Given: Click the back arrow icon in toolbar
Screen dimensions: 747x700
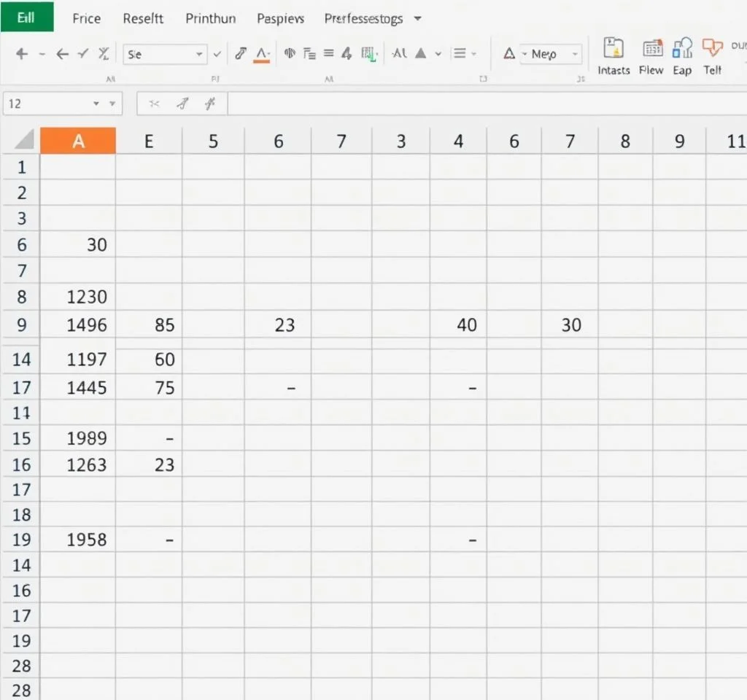Looking at the screenshot, I should click(x=63, y=54).
